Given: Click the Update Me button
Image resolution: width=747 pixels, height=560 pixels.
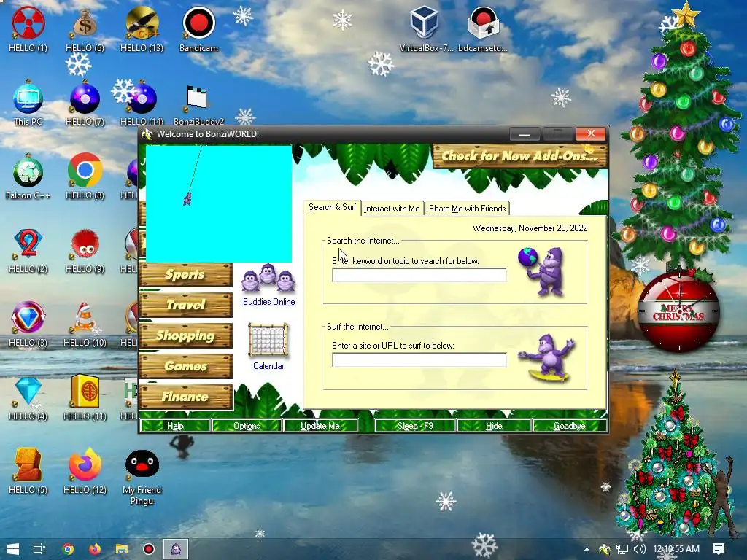Looking at the screenshot, I should (320, 426).
